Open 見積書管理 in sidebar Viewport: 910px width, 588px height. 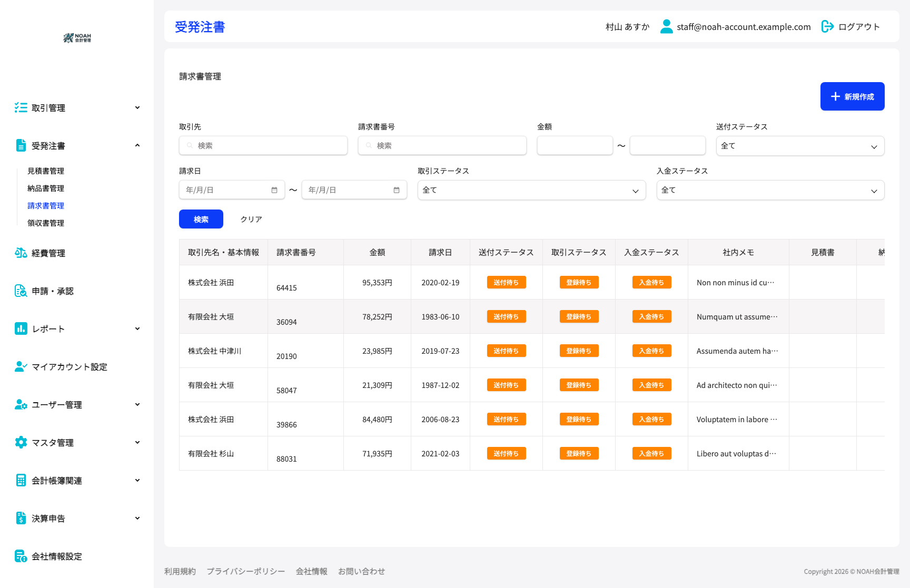[46, 171]
